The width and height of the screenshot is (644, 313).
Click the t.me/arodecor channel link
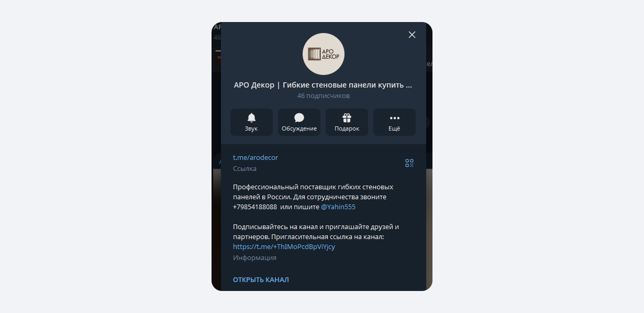(x=256, y=157)
